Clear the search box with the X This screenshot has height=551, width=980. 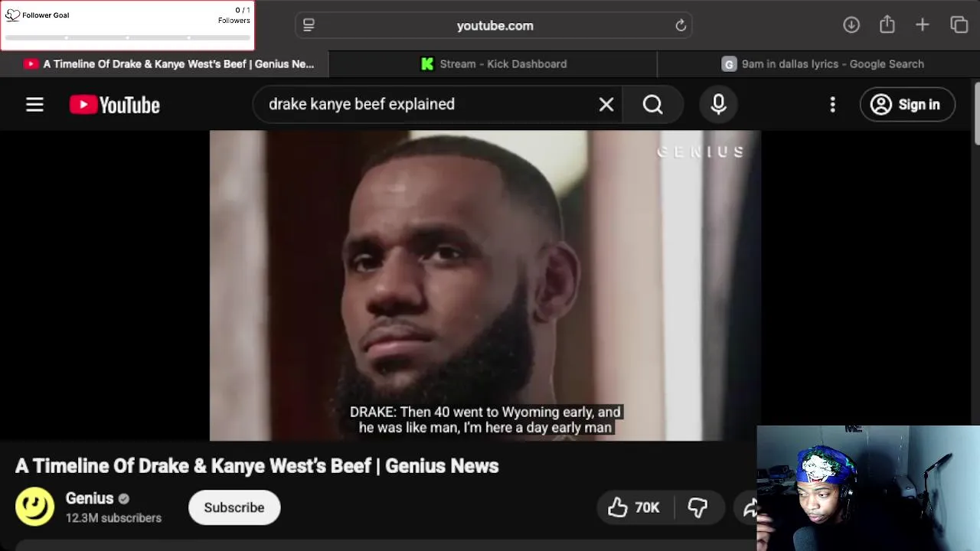[x=606, y=105]
